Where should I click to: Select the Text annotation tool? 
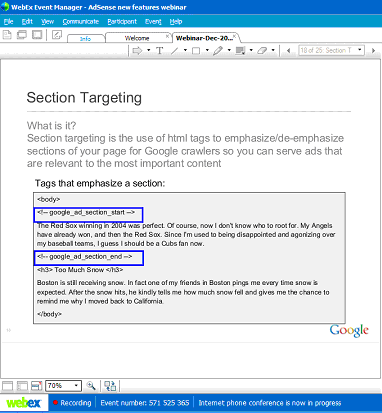(x=160, y=51)
